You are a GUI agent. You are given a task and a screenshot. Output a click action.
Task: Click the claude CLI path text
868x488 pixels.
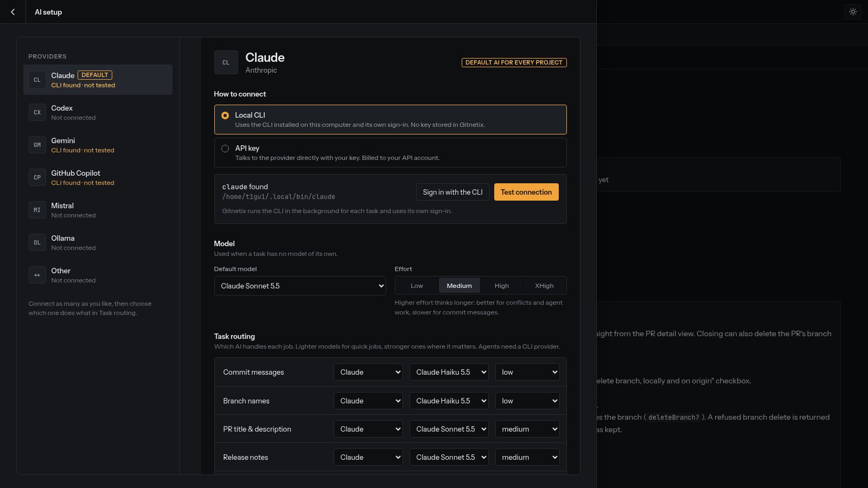click(x=278, y=197)
